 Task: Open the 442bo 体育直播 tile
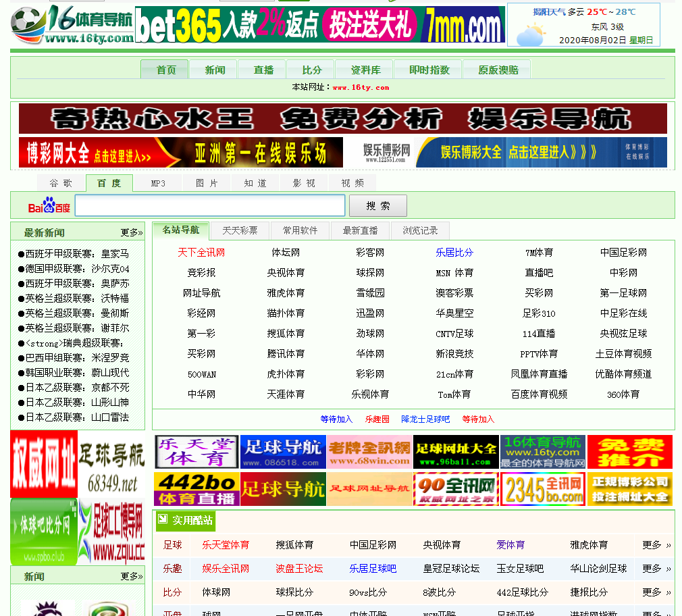click(196, 489)
